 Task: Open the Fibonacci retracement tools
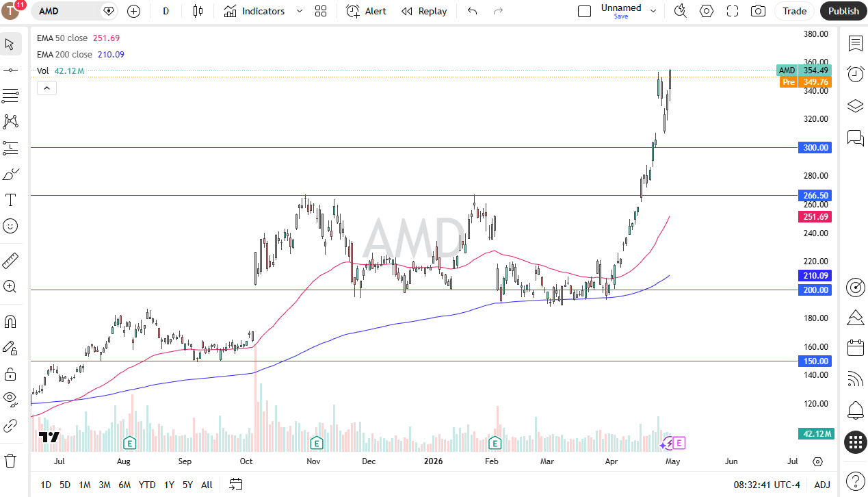(x=10, y=96)
